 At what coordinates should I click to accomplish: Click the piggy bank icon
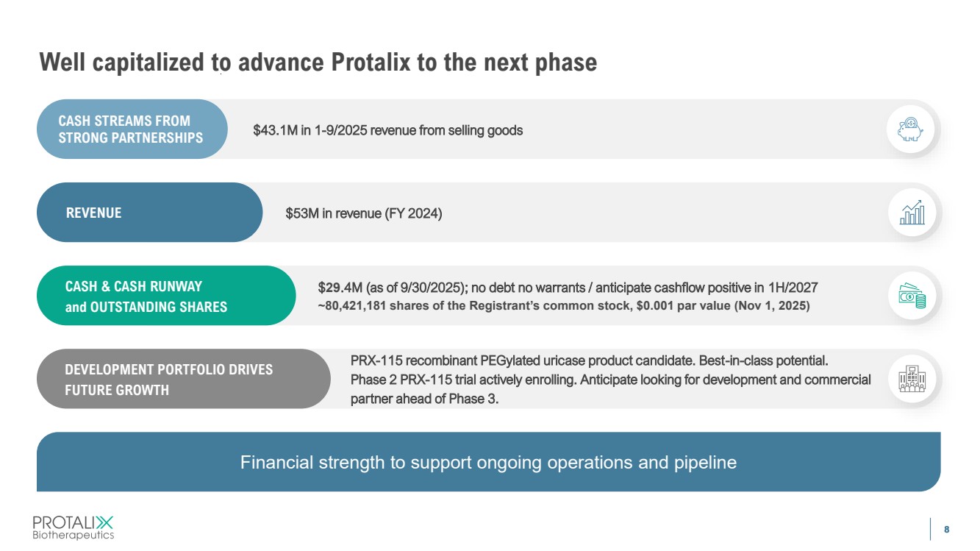[911, 129]
